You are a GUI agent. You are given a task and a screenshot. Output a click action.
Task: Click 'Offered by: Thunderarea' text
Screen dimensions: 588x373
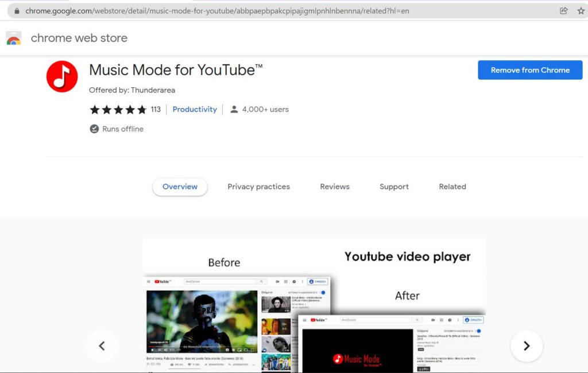click(132, 90)
